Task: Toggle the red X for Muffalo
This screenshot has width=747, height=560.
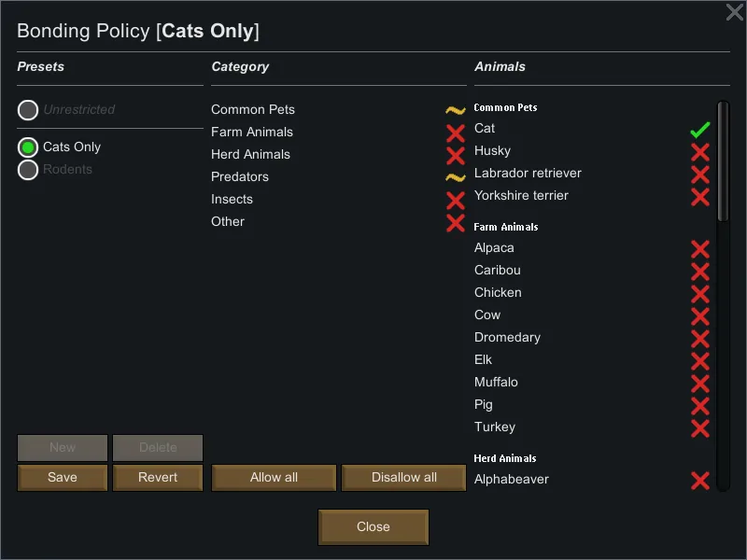Action: click(699, 384)
